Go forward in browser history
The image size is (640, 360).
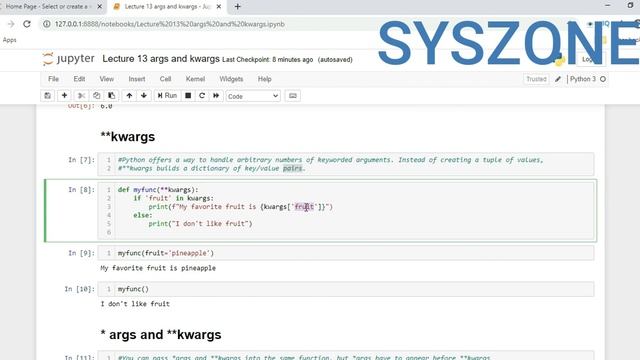click(x=11, y=24)
